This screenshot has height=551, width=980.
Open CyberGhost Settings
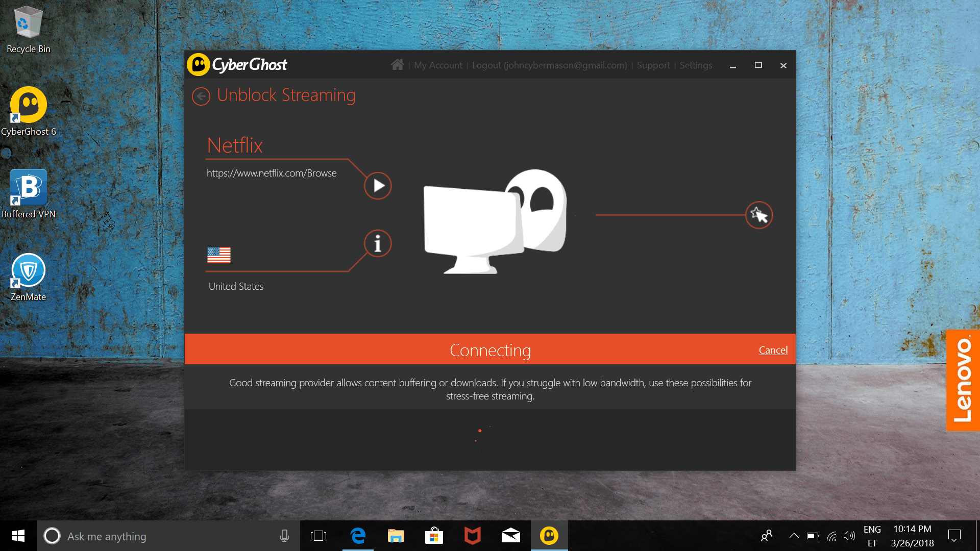(696, 65)
